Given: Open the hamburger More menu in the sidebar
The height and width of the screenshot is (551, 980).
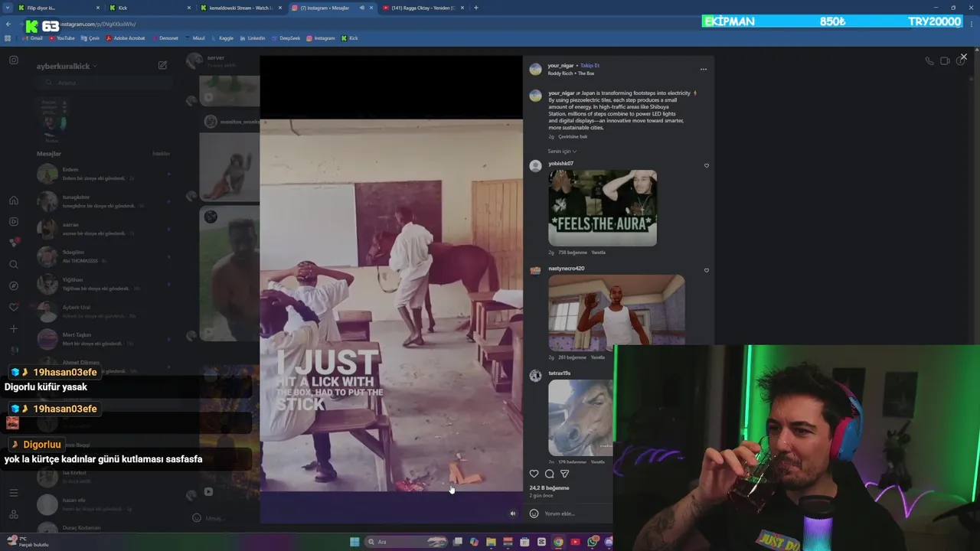Looking at the screenshot, I should pos(14,493).
